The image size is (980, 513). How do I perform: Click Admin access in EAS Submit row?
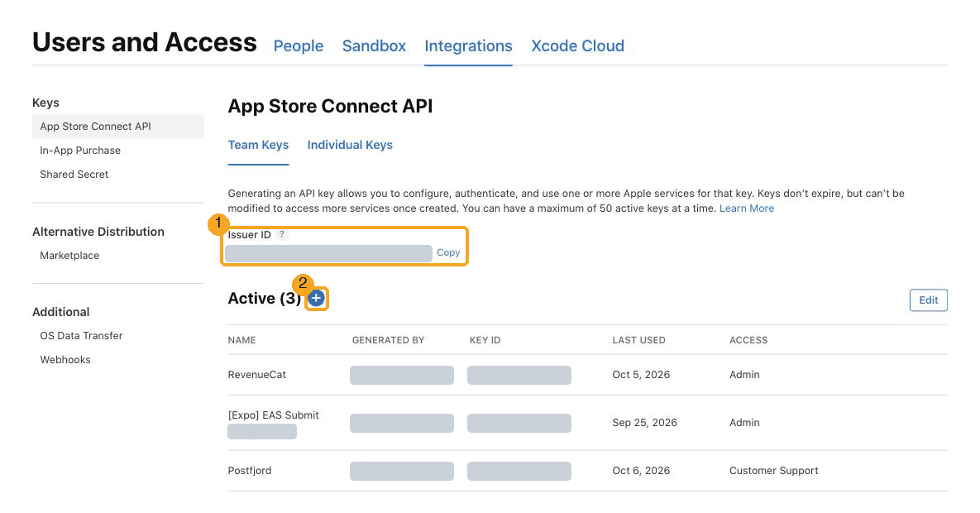coord(744,423)
